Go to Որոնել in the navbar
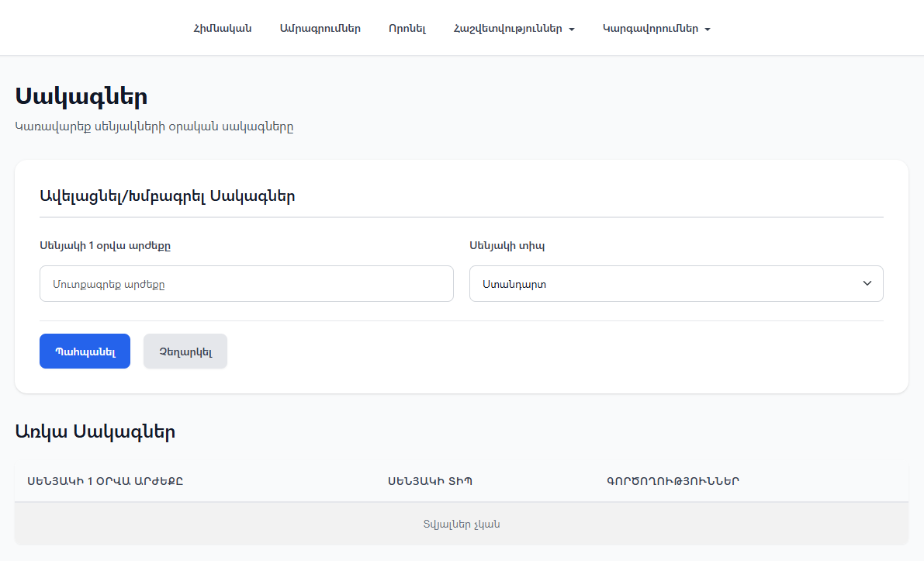924x561 pixels. [407, 29]
